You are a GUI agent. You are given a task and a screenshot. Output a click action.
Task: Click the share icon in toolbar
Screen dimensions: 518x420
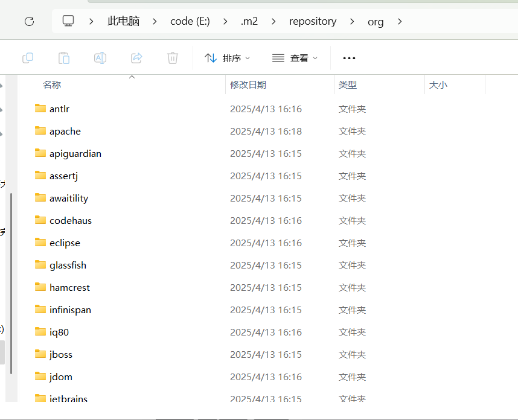[136, 58]
